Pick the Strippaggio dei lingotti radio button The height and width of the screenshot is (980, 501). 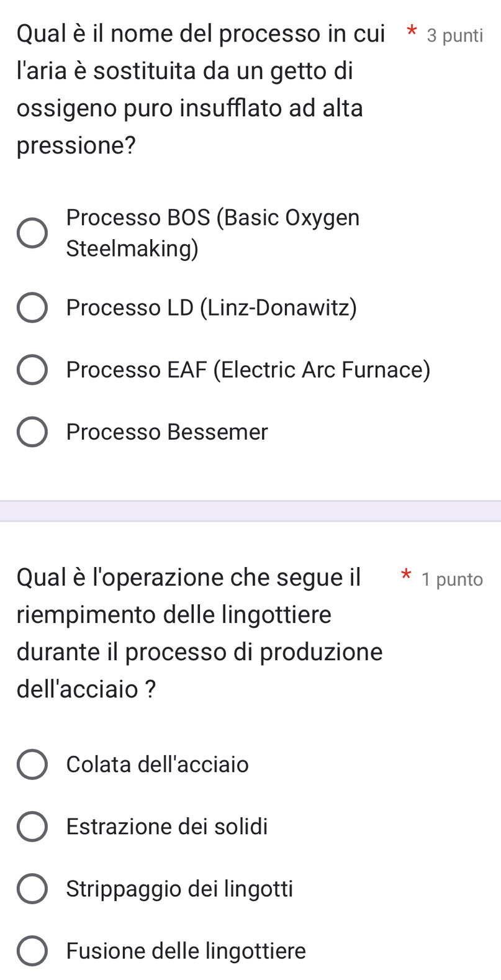[32, 889]
